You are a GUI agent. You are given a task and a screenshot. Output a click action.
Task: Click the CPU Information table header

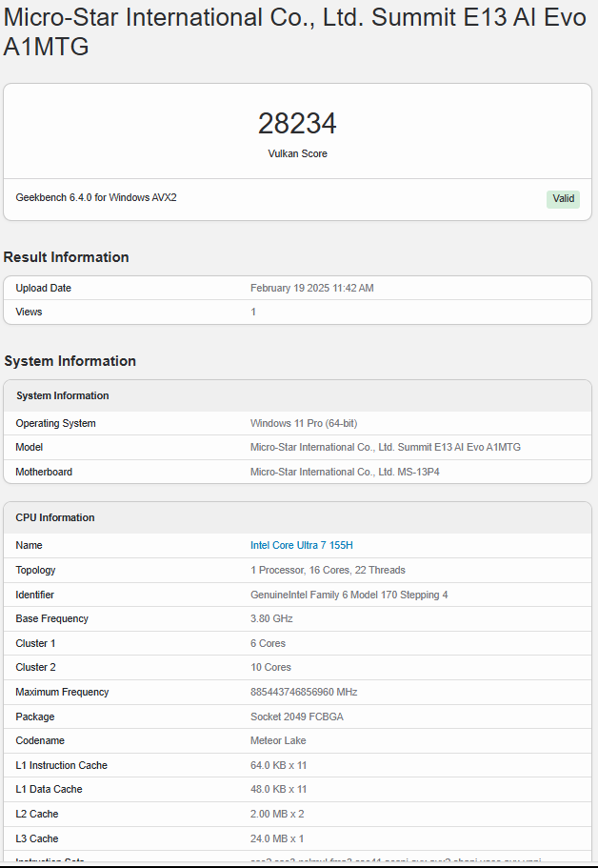pos(298,517)
